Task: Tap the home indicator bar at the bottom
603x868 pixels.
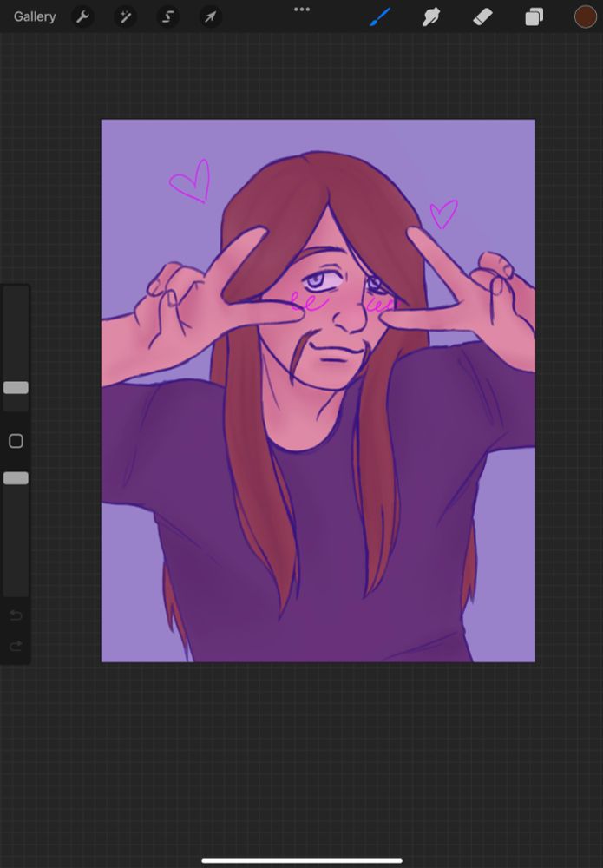Action: pos(302,861)
